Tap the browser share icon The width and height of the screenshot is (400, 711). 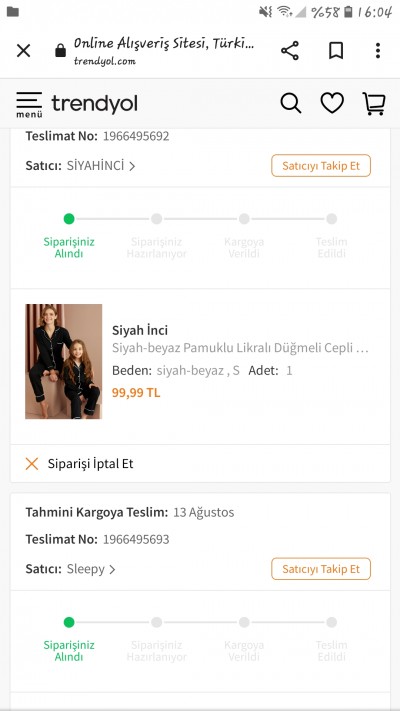click(x=290, y=50)
